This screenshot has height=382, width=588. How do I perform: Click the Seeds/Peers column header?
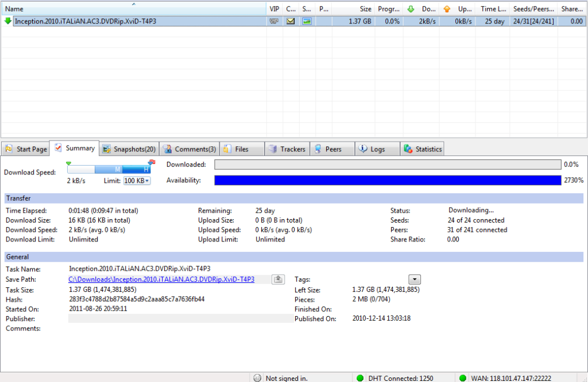533,9
